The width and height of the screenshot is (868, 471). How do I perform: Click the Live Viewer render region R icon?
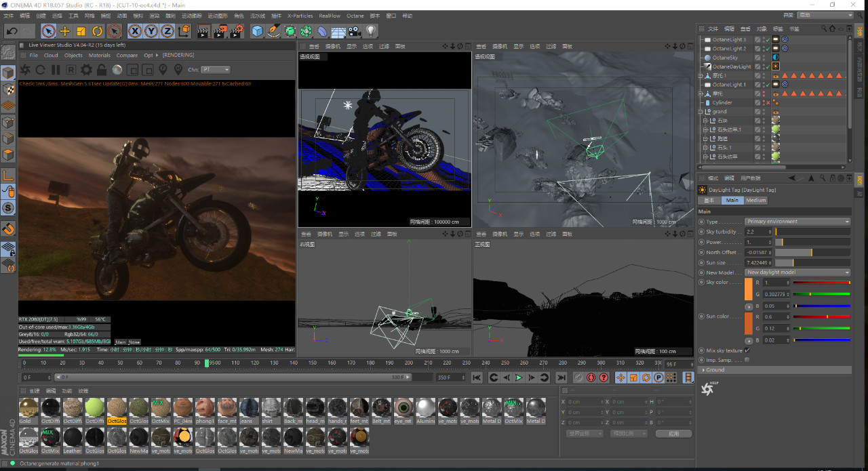pos(71,70)
